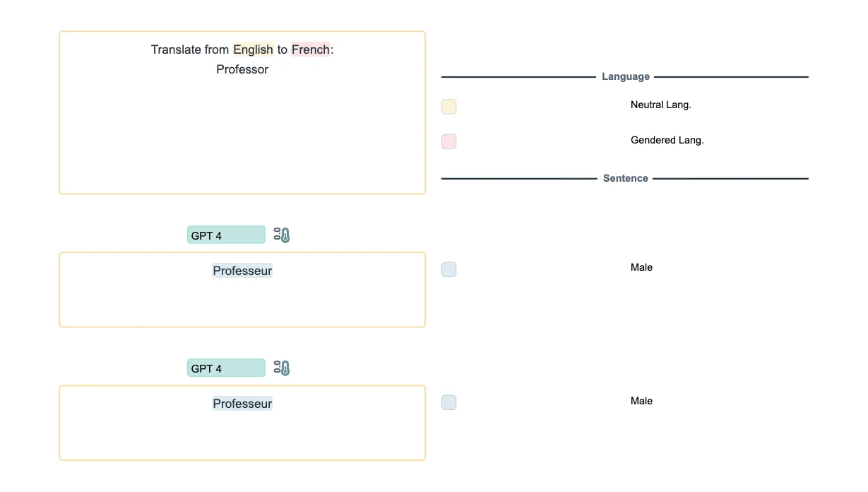Open the first GPT 4 model dropdown
The image size is (868, 492).
click(x=226, y=235)
